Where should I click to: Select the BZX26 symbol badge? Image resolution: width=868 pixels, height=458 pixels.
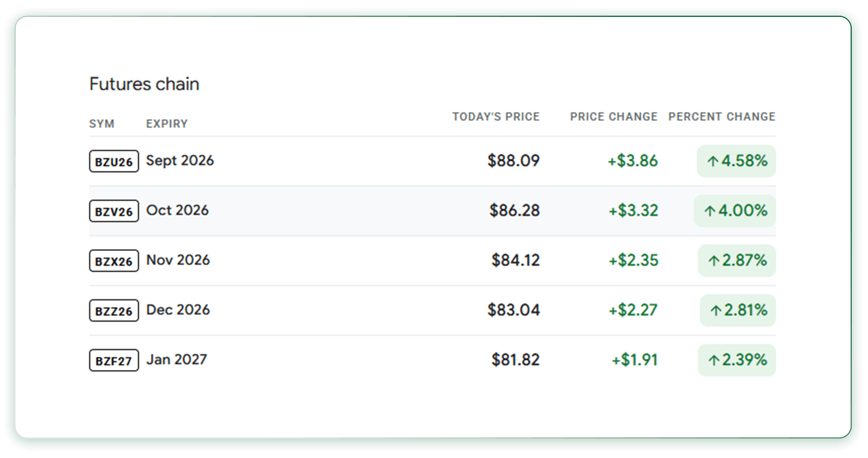[114, 261]
